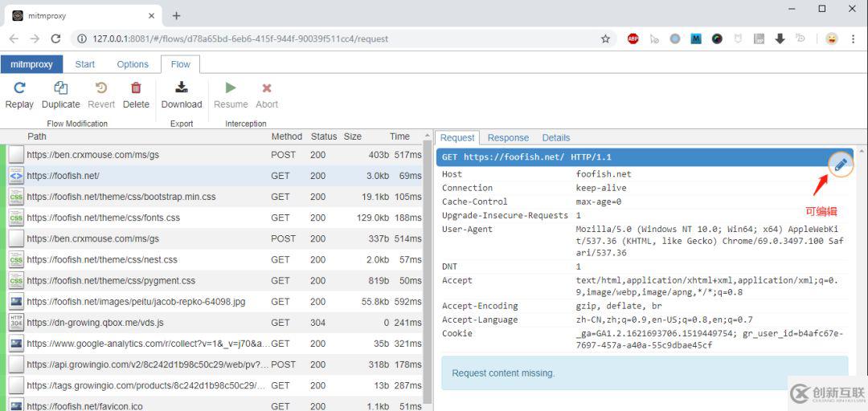The width and height of the screenshot is (868, 411).
Task: Select the Flow tab
Action: coord(181,64)
